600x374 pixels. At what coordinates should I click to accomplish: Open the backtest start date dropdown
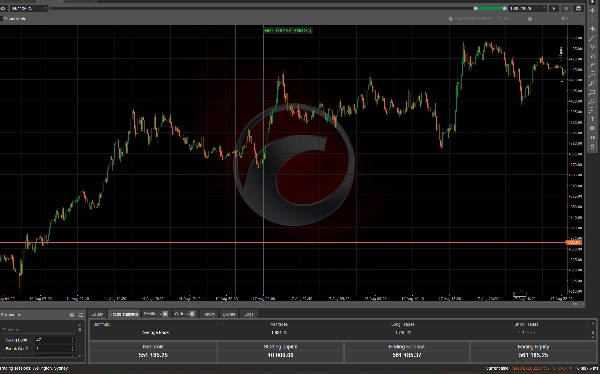[x=29, y=8]
